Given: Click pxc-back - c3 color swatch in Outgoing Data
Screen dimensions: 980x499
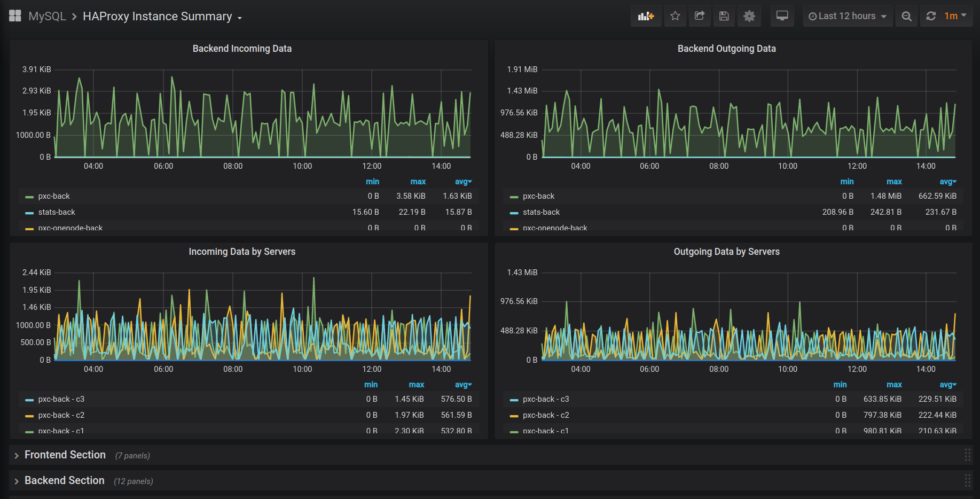Looking at the screenshot, I should [x=514, y=400].
